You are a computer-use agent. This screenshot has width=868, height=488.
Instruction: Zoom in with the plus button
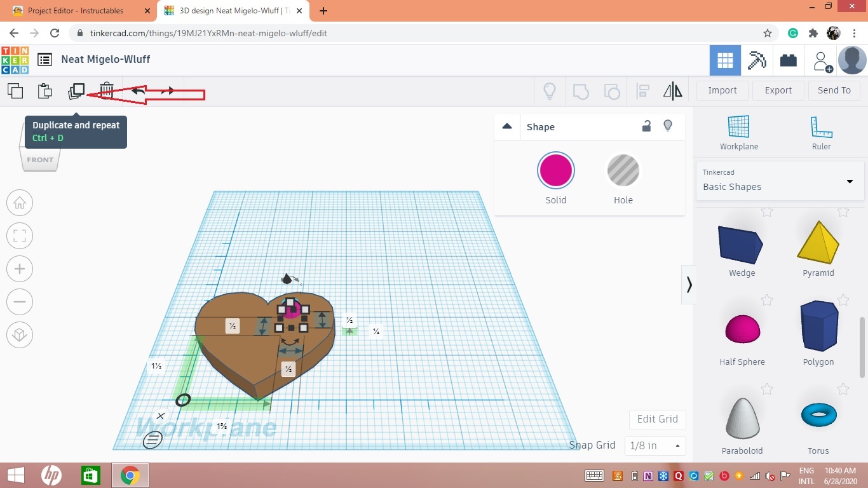click(20, 269)
